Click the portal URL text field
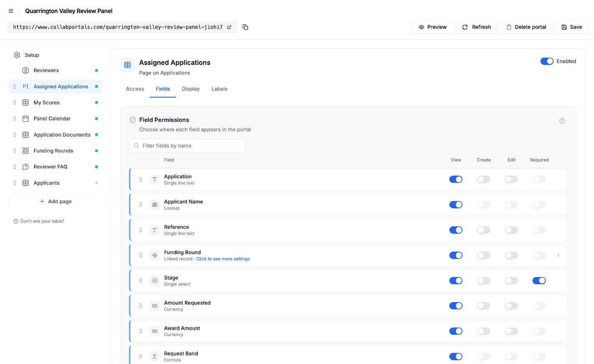Image resolution: width=594 pixels, height=364 pixels. point(122,27)
